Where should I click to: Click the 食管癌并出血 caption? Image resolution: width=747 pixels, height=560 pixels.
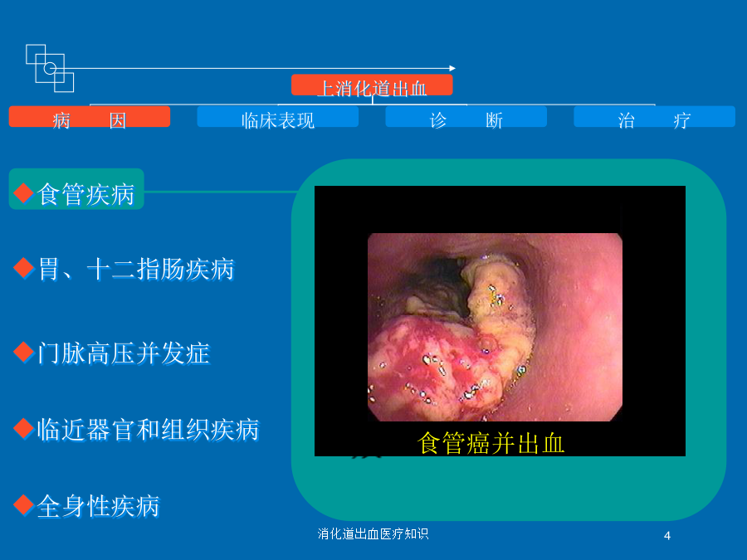click(491, 443)
